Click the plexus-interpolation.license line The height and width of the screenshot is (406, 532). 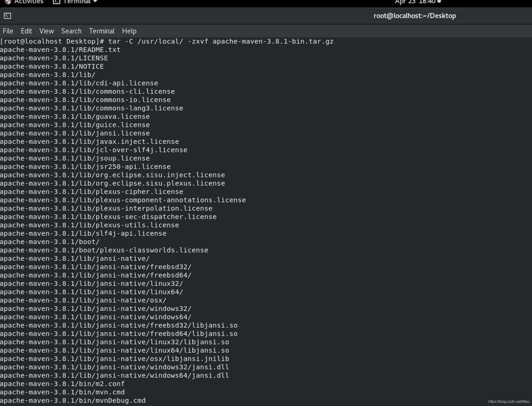point(106,208)
